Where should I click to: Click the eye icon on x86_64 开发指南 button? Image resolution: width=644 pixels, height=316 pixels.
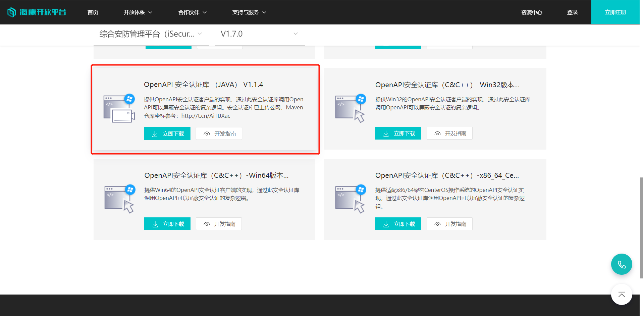[437, 224]
